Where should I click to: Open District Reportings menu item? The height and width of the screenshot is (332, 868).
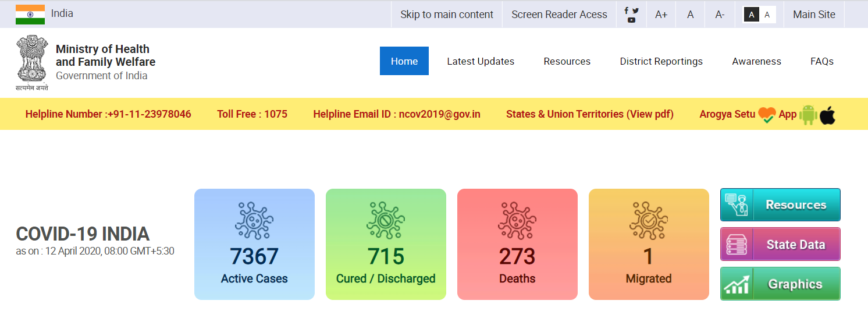pos(661,61)
